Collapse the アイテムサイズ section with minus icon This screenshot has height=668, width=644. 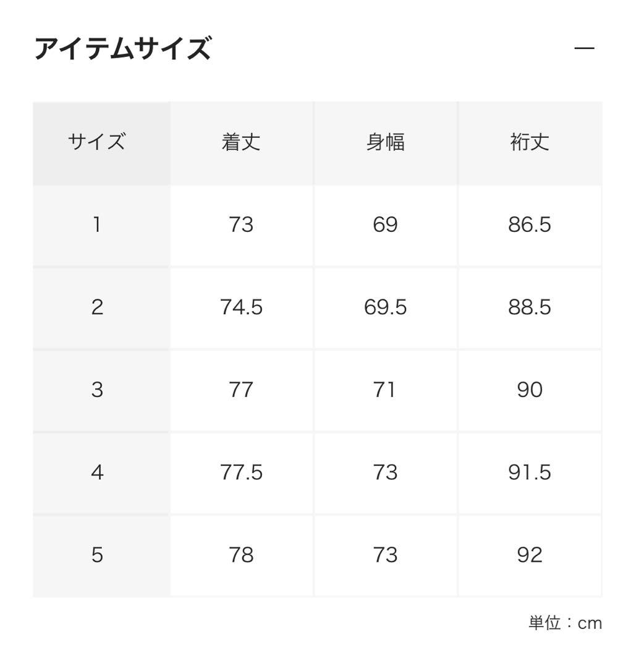[x=584, y=49]
